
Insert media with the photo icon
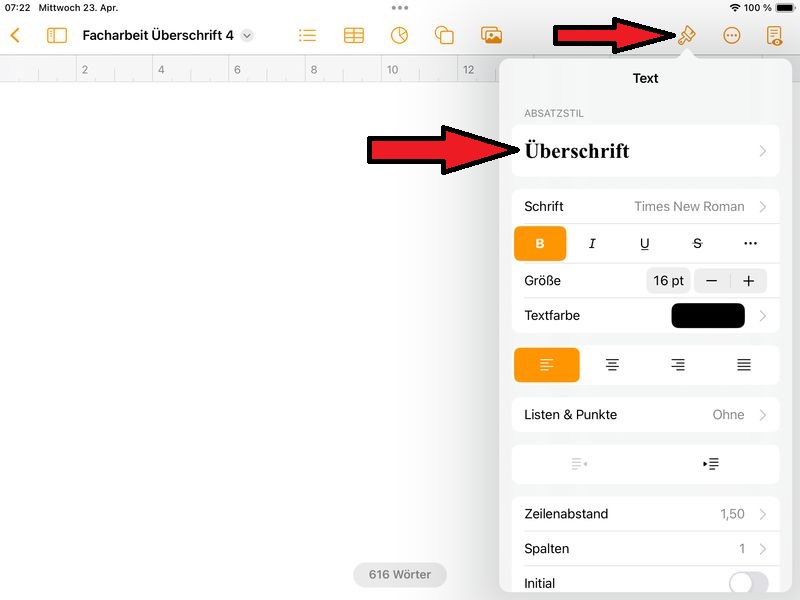tap(491, 35)
